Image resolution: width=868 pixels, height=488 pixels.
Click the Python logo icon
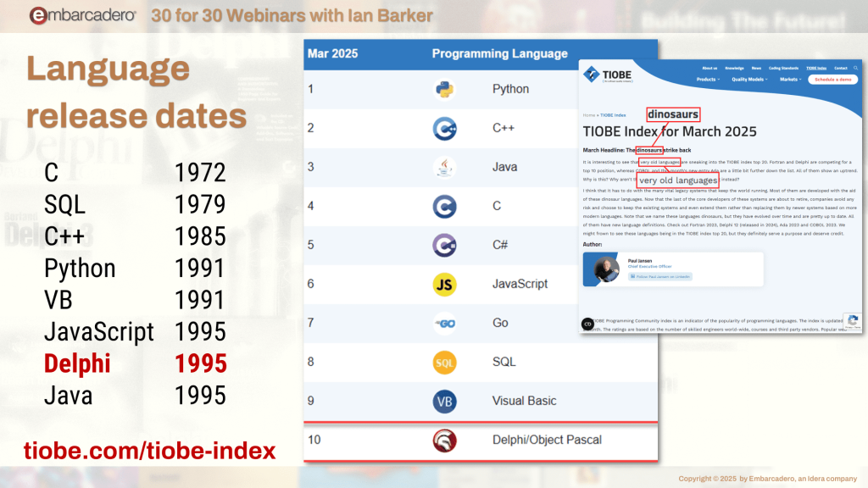pos(444,89)
